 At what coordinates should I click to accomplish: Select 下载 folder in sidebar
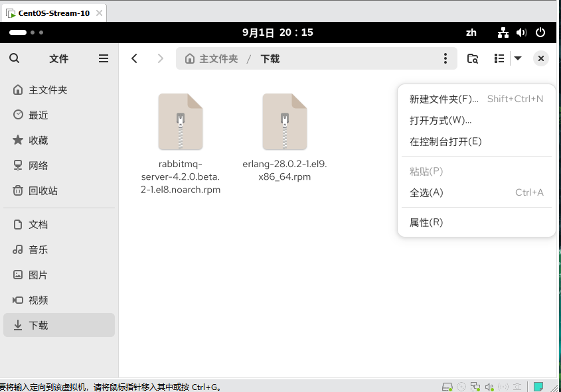point(59,325)
